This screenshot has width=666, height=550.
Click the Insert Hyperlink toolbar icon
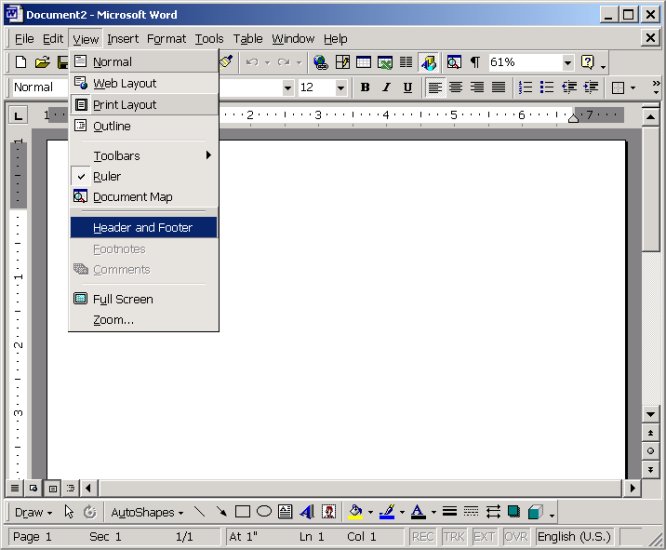321,63
